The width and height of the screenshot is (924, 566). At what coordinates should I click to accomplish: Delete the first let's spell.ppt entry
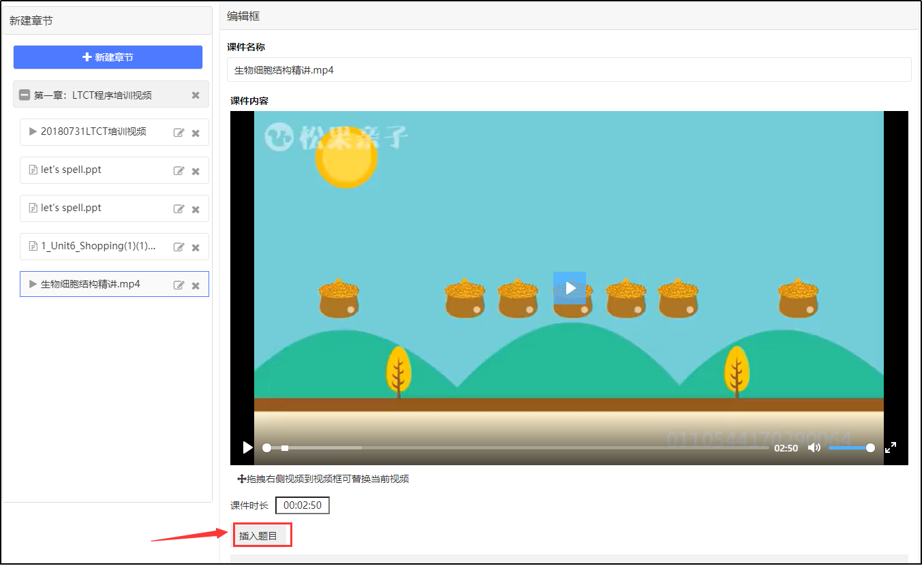196,171
